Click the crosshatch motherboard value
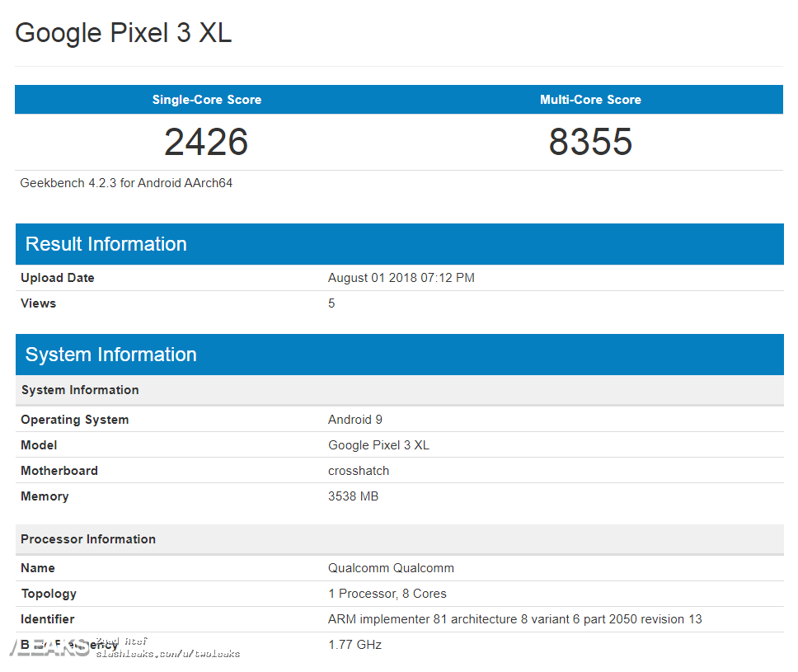Screen dimensions: 798x672 [x=358, y=471]
